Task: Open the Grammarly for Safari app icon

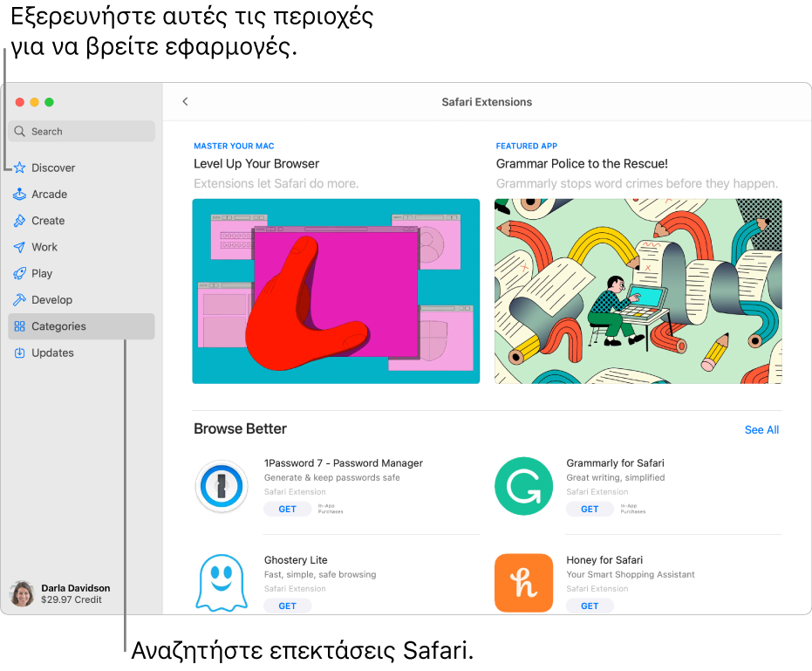Action: pyautogui.click(x=523, y=486)
